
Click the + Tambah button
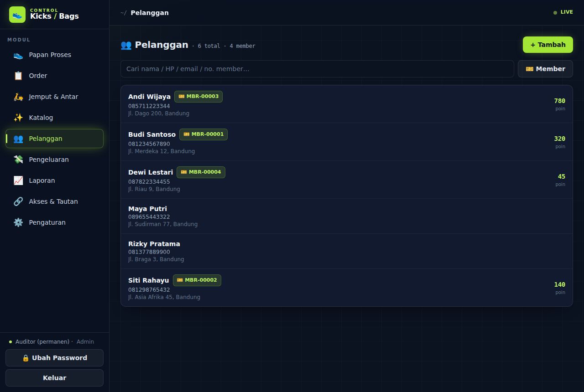coord(548,45)
